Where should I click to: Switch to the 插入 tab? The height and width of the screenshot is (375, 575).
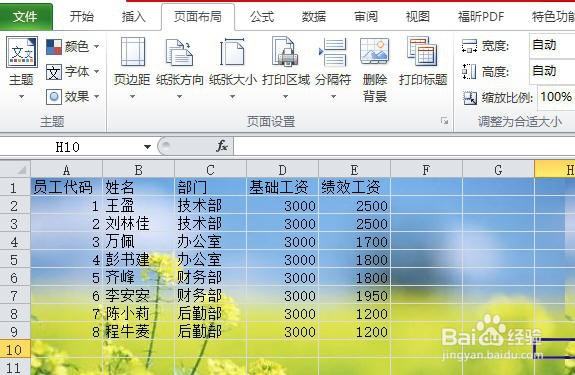133,16
